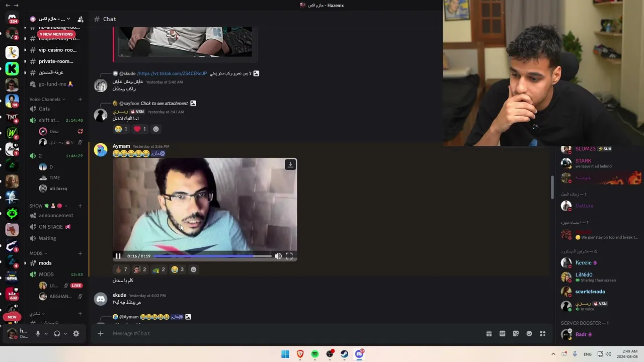
Task: Launch Brave browser from the taskbar
Action: click(300, 354)
